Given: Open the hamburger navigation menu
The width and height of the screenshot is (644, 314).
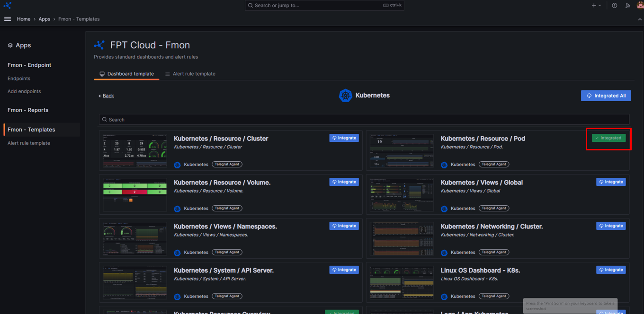Looking at the screenshot, I should (x=8, y=19).
